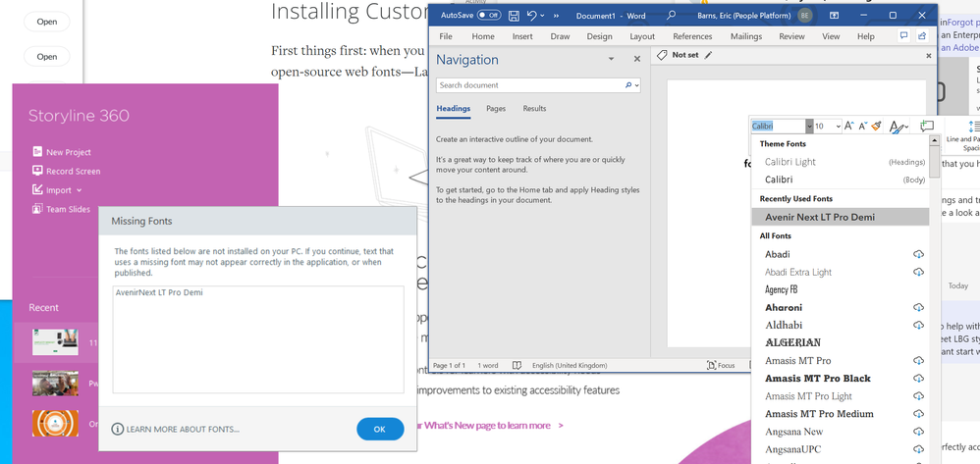Expand the Import dropdown in Storyline

click(80, 190)
